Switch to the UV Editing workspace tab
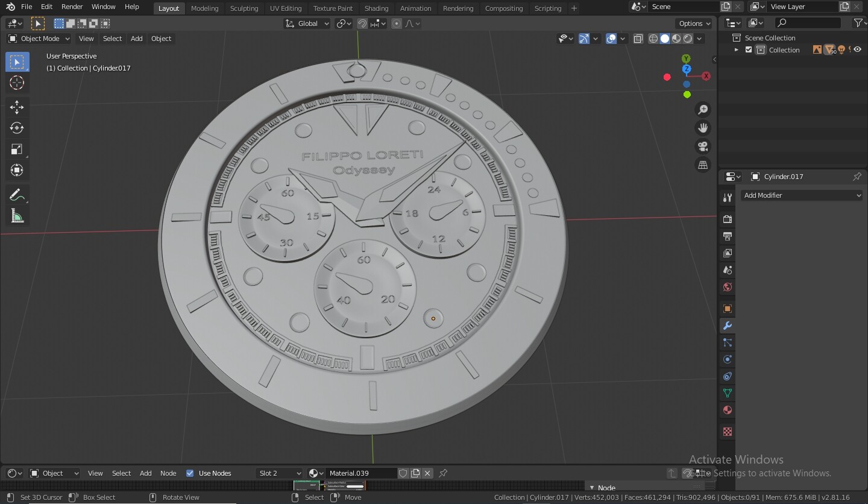Viewport: 868px width, 504px height. coord(286,8)
